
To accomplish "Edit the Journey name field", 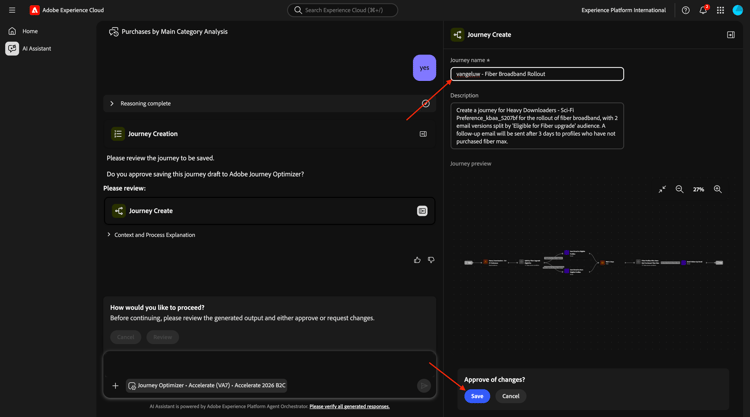I will click(x=537, y=74).
